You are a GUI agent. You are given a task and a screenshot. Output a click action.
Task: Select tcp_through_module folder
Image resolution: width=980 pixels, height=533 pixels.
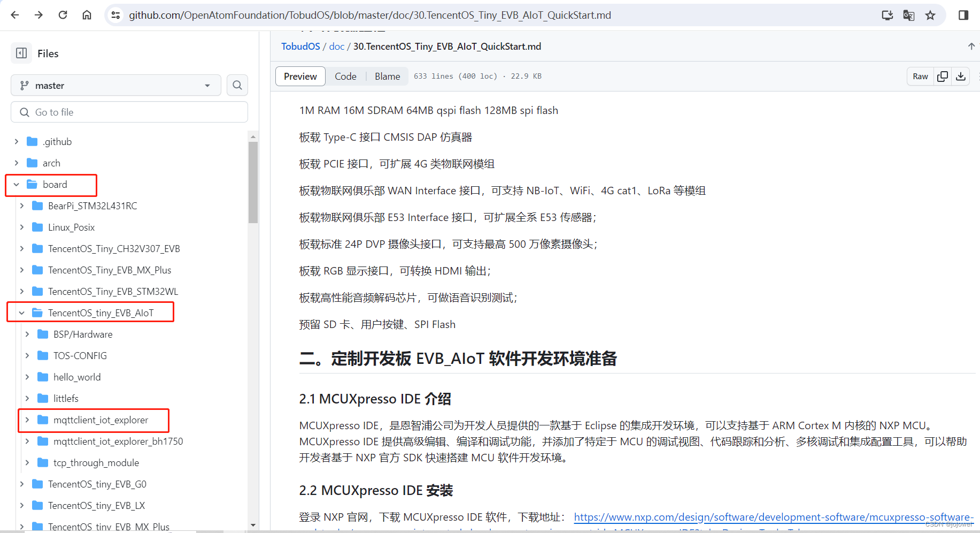coord(96,462)
